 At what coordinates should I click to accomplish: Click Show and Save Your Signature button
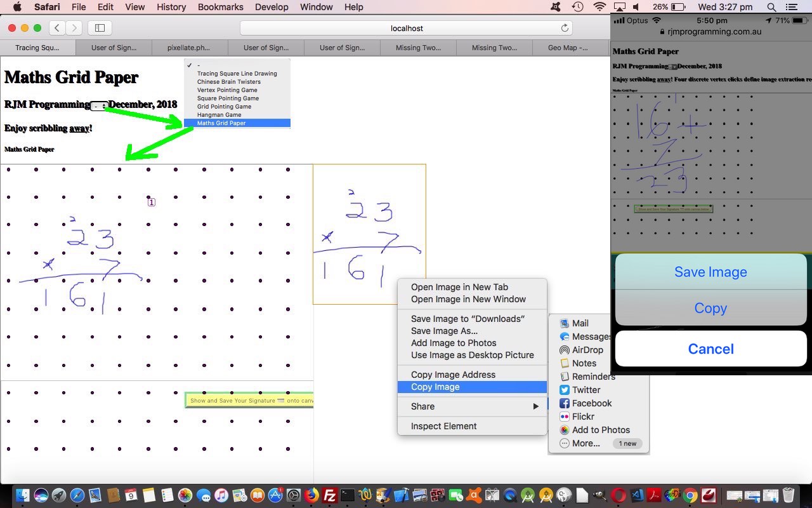249,400
